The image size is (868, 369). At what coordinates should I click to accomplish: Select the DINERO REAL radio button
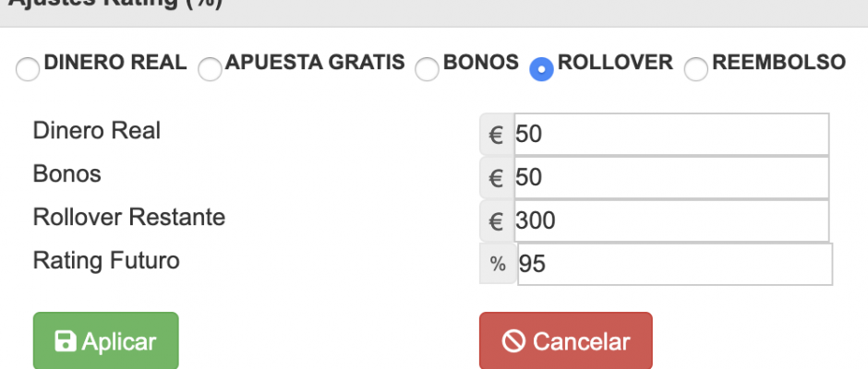(x=28, y=70)
